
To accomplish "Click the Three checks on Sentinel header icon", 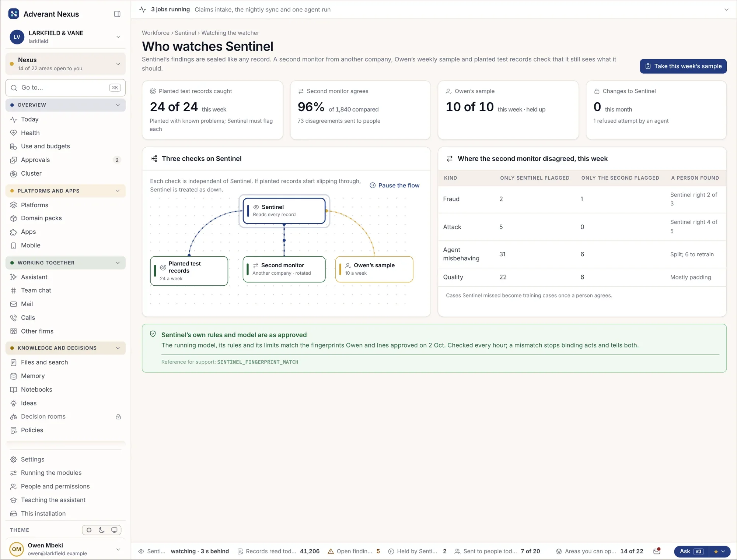I will (154, 159).
